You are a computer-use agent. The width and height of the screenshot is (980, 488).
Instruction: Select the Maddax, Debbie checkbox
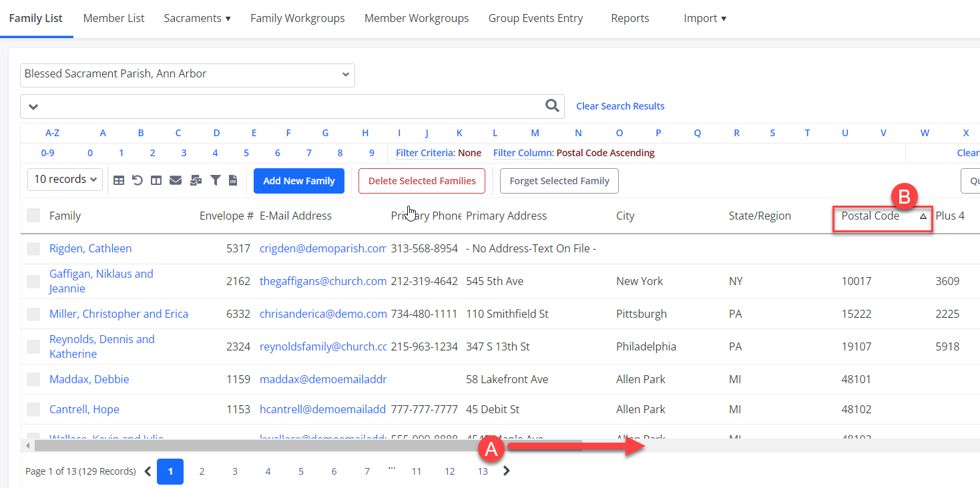[x=33, y=379]
